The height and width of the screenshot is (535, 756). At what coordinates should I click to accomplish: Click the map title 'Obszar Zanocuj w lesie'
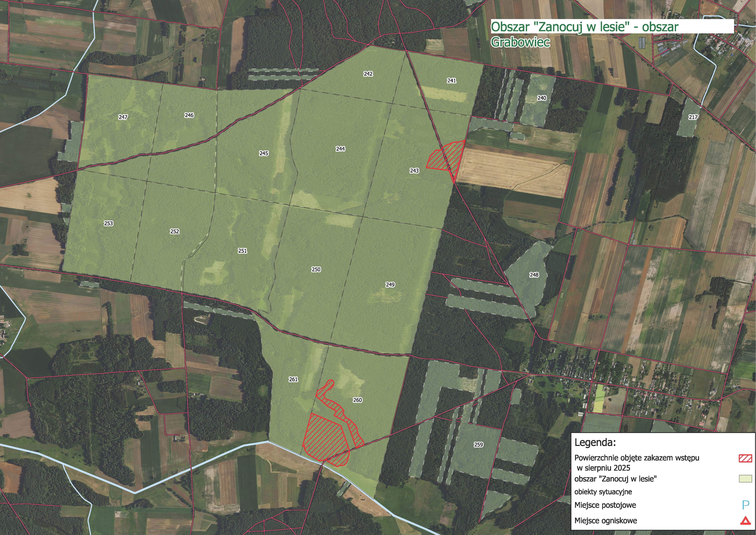coord(584,27)
